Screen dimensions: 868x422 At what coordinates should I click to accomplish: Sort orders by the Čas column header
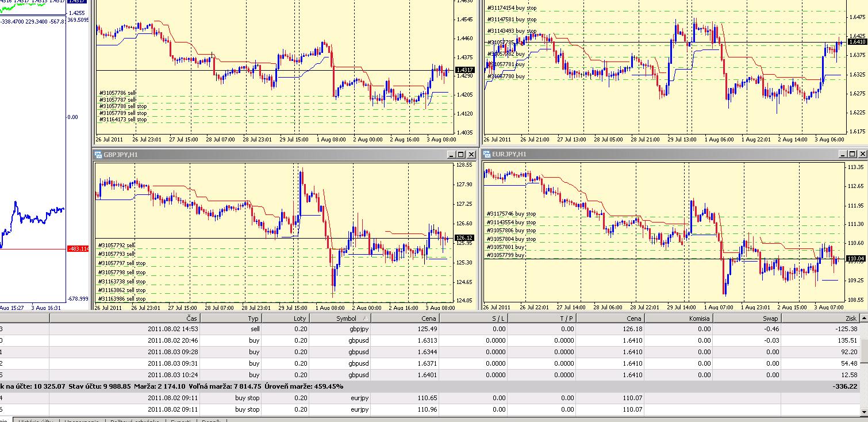(x=125, y=318)
